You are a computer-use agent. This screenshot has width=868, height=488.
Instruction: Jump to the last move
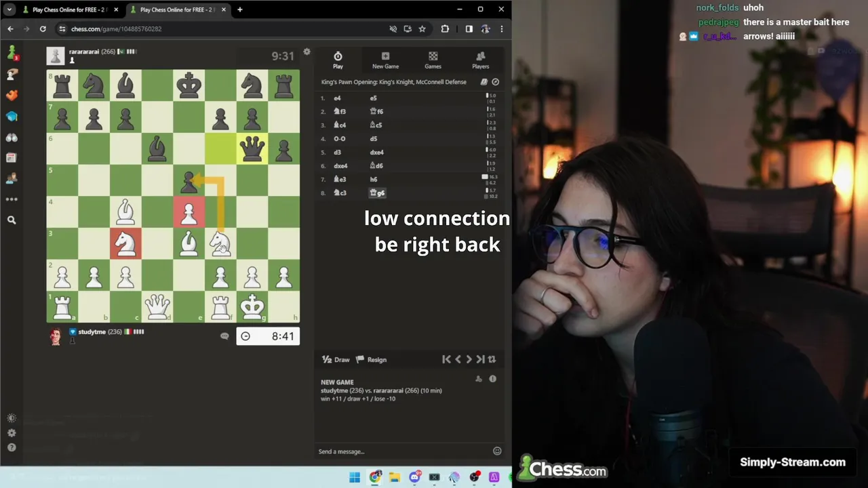(x=480, y=359)
